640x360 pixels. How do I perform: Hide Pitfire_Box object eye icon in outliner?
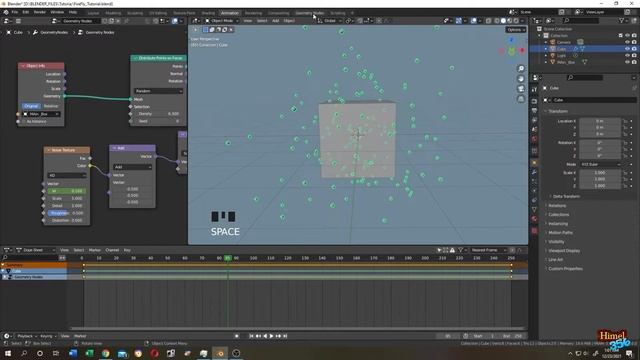tap(627, 62)
